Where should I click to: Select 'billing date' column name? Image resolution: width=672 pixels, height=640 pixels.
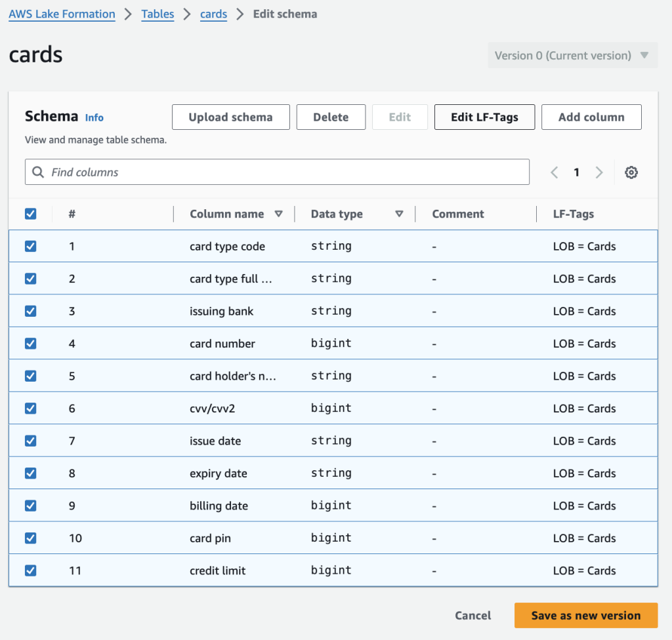click(x=219, y=506)
